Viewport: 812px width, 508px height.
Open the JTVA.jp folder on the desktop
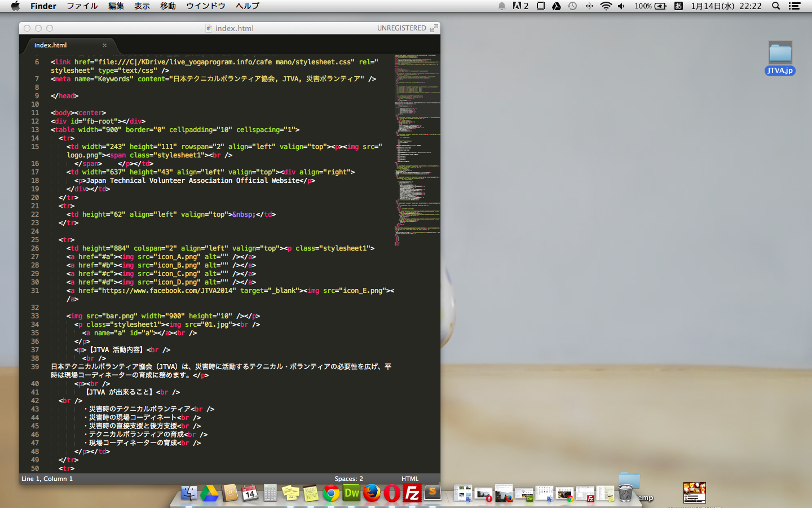pos(780,58)
